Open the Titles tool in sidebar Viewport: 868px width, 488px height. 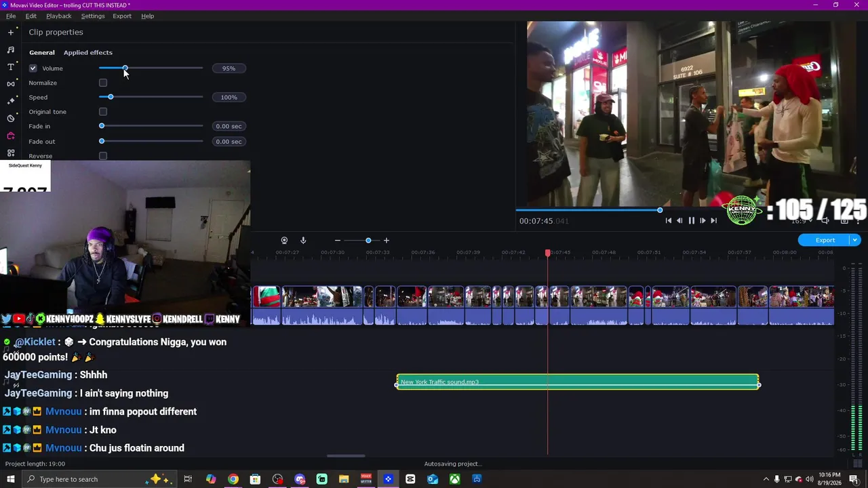tap(11, 66)
